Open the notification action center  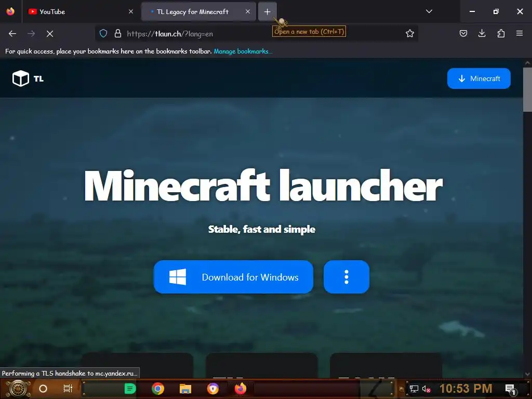click(510, 389)
